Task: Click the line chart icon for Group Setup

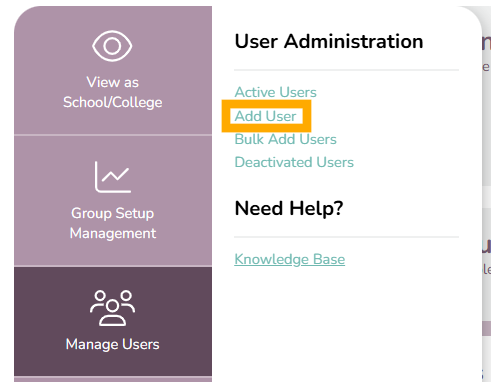Action: click(113, 177)
